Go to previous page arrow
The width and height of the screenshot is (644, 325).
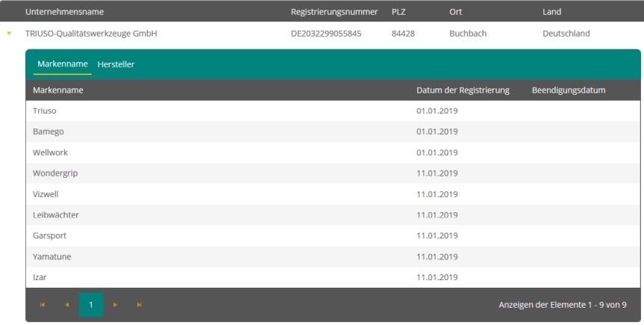click(66, 305)
